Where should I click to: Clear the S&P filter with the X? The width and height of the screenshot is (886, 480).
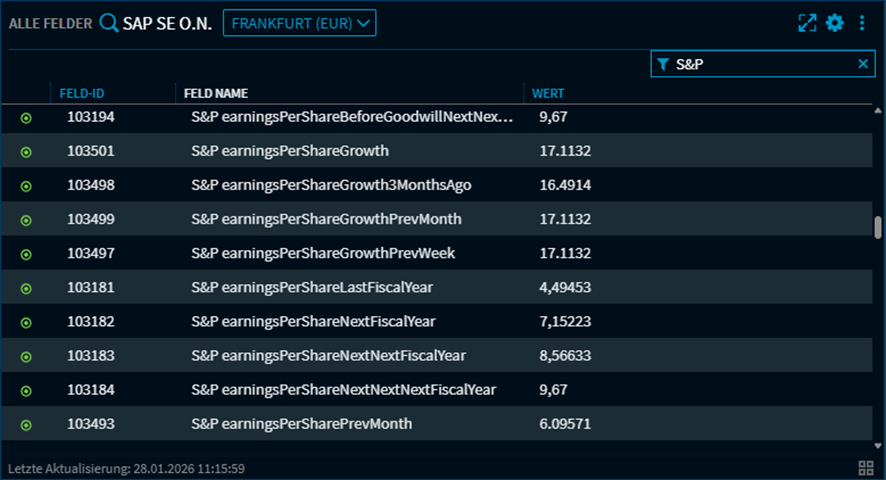864,64
